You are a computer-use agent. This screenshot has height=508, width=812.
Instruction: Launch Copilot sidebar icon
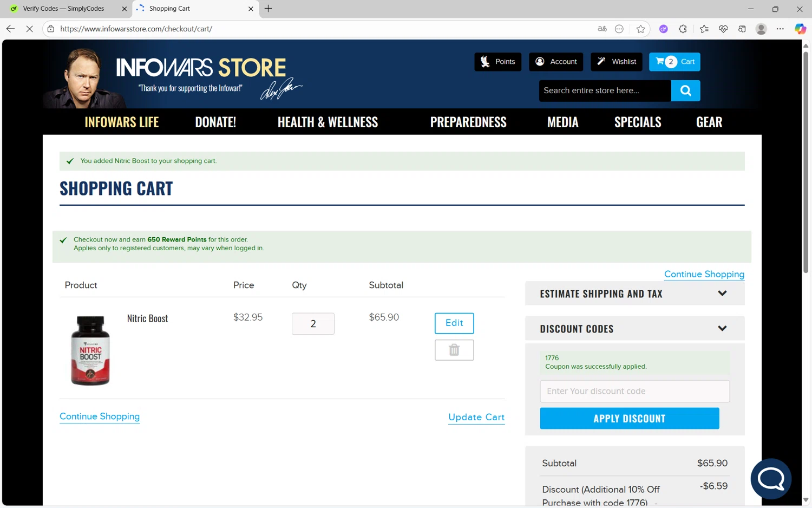pos(800,29)
